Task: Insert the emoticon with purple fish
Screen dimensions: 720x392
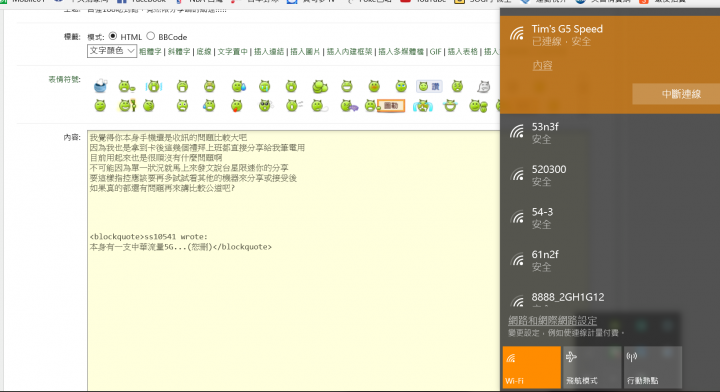Action: point(349,106)
